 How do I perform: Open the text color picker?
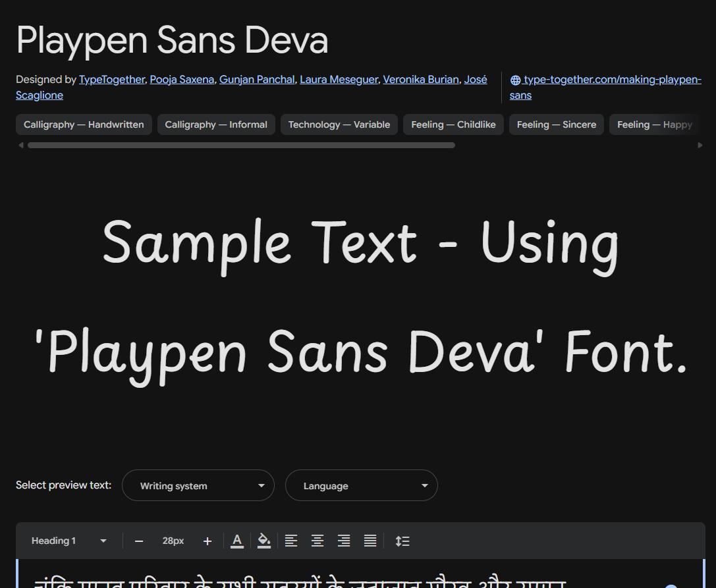pos(237,541)
